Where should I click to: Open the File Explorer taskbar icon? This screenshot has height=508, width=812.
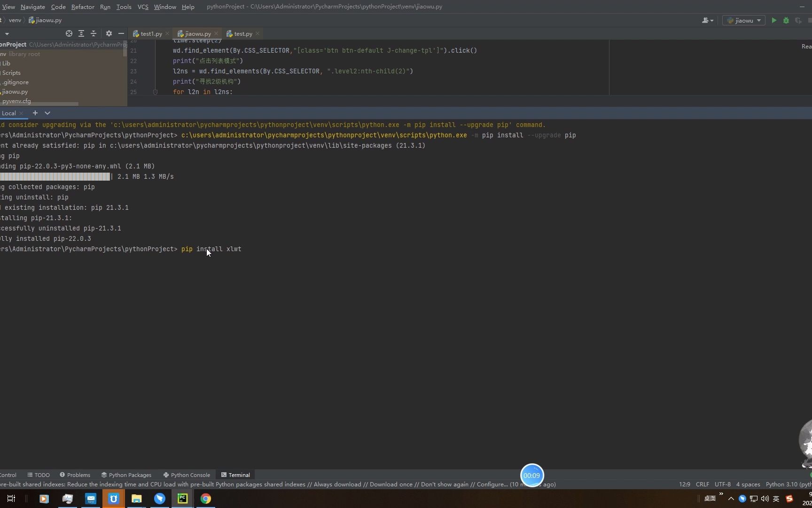[x=137, y=499]
